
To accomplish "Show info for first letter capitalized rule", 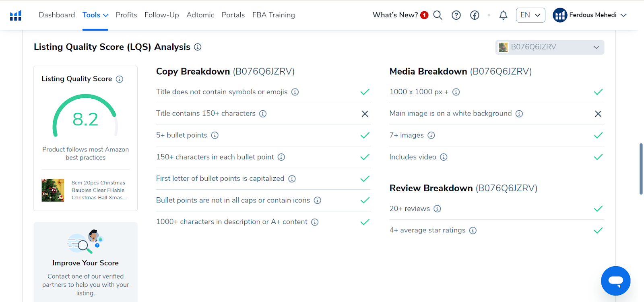I will tap(292, 179).
